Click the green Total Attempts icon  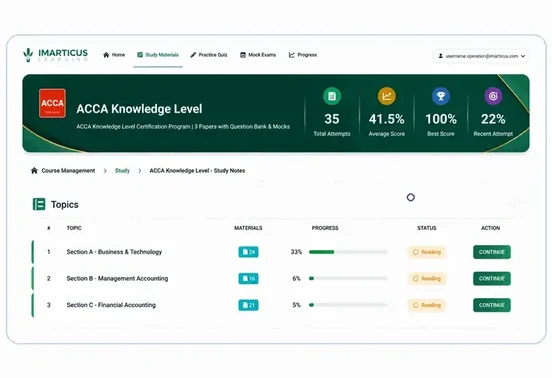[332, 96]
